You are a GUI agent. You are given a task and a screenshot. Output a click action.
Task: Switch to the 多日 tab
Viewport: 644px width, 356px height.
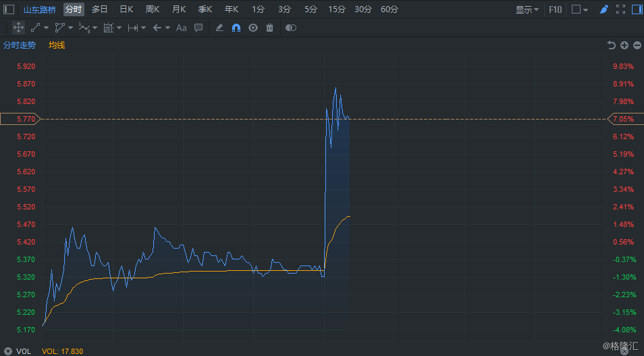pos(99,9)
